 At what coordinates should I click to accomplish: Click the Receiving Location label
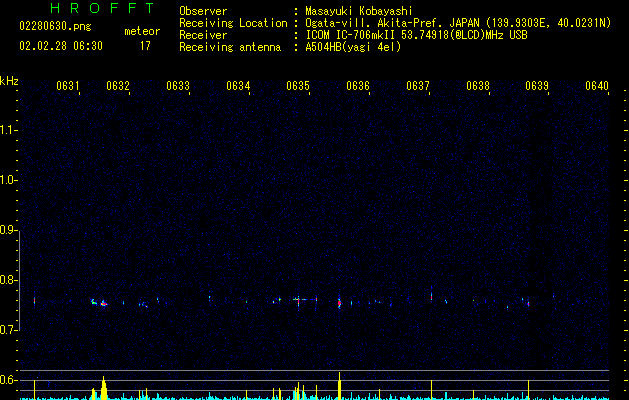pos(233,23)
